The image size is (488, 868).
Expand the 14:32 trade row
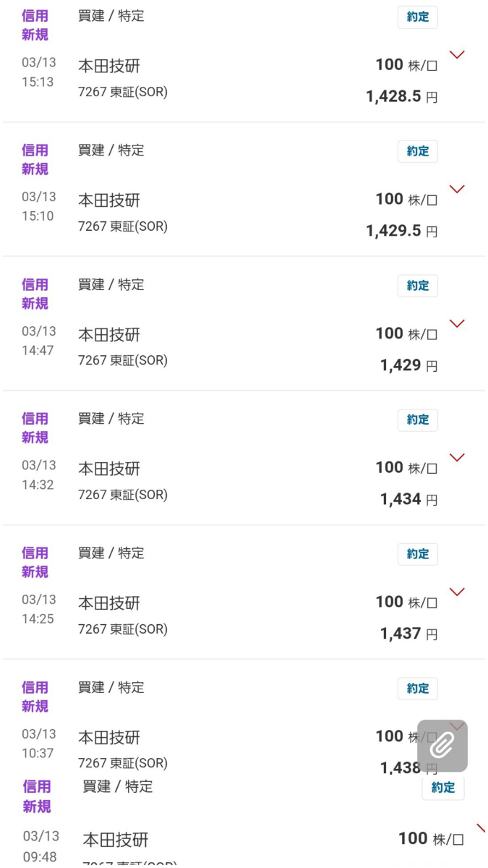(457, 457)
